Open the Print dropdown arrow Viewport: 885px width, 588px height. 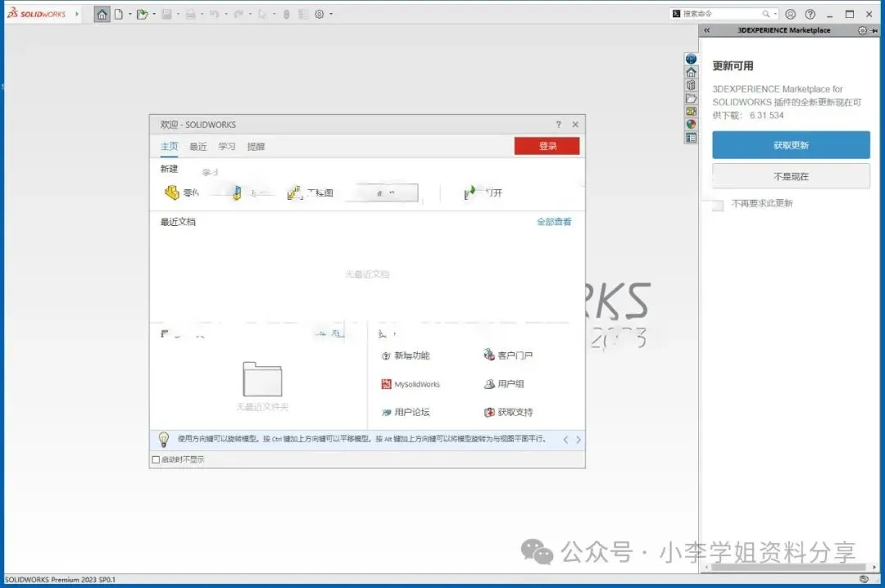click(x=202, y=14)
